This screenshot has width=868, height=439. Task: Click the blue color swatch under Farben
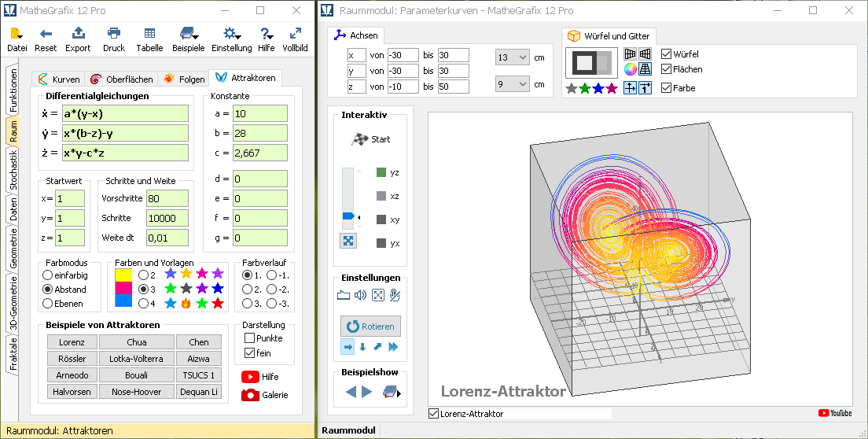[123, 301]
